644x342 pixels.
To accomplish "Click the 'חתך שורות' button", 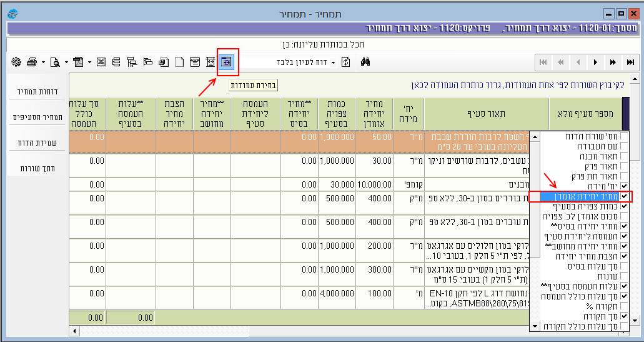I will [35, 168].
